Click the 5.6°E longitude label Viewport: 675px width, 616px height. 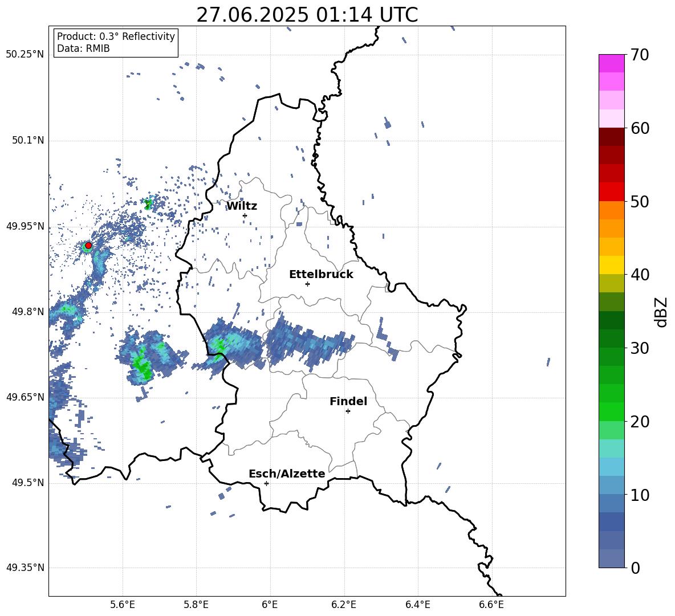click(123, 605)
